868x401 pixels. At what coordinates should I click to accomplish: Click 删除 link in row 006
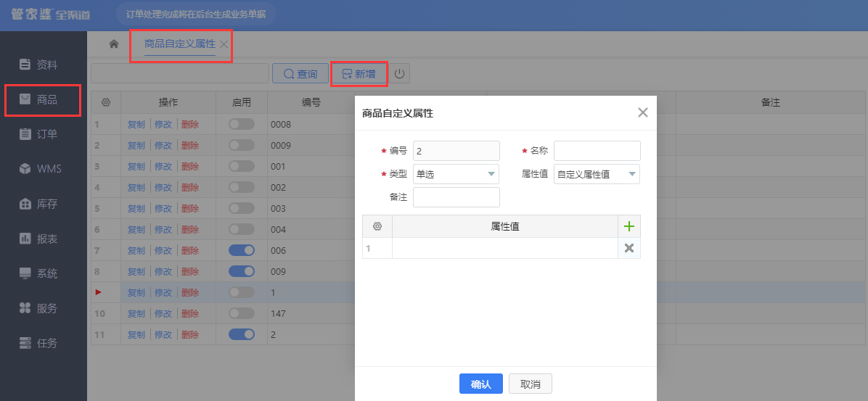190,251
